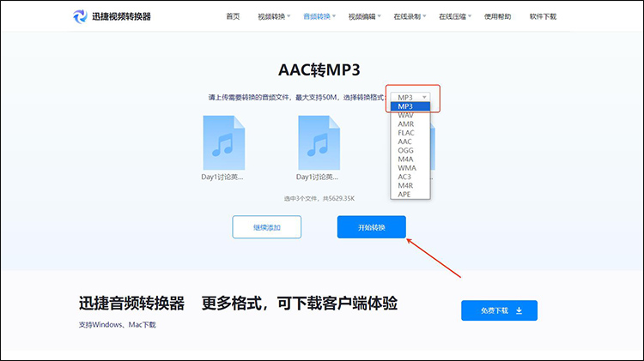This screenshot has height=361, width=644.
Task: Open the 使用帮助 page
Action: pos(497,16)
